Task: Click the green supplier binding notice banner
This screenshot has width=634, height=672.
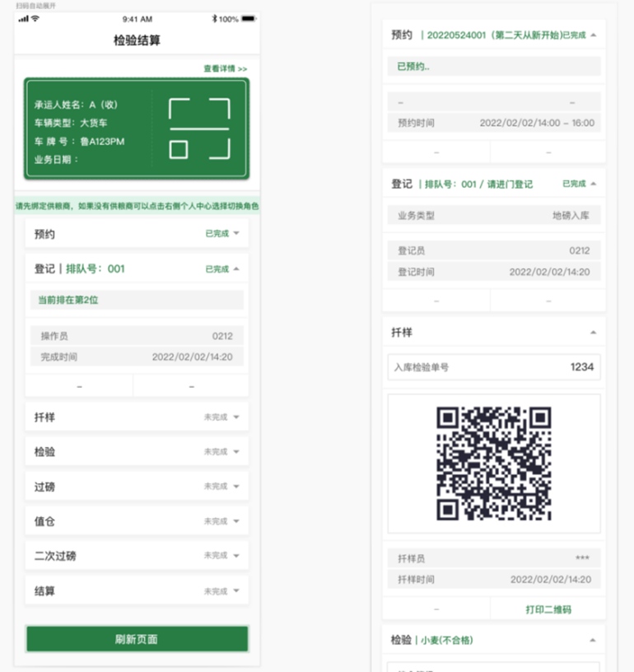Action: (x=137, y=206)
